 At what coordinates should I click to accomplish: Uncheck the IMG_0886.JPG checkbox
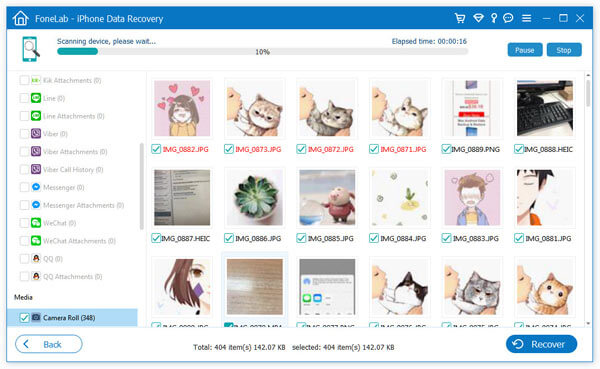[x=229, y=238]
